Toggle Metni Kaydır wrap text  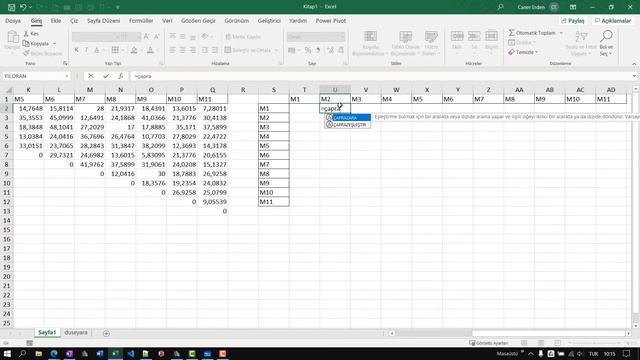(x=243, y=37)
